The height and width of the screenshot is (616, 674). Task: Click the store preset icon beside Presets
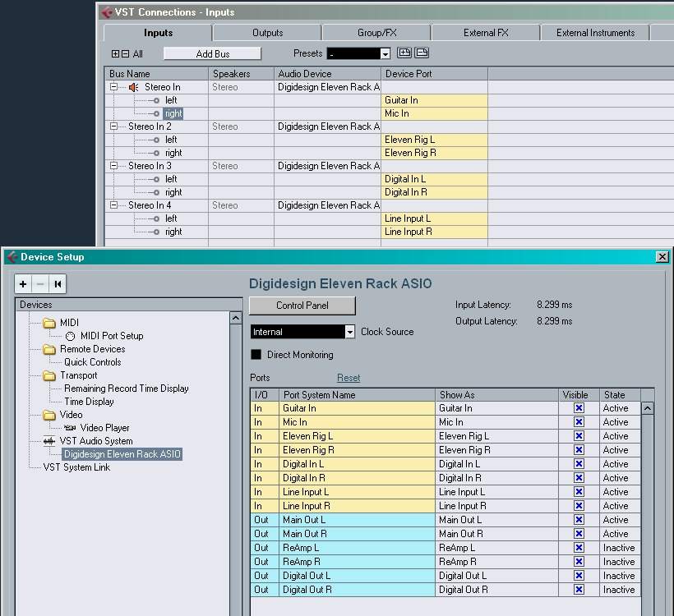tap(404, 53)
